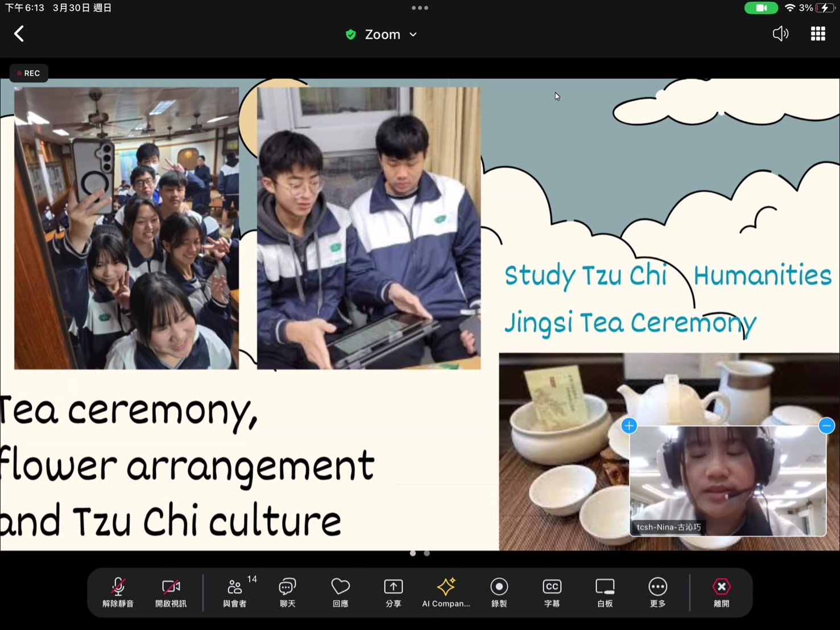Start recording with the 錄製 button

(x=499, y=592)
